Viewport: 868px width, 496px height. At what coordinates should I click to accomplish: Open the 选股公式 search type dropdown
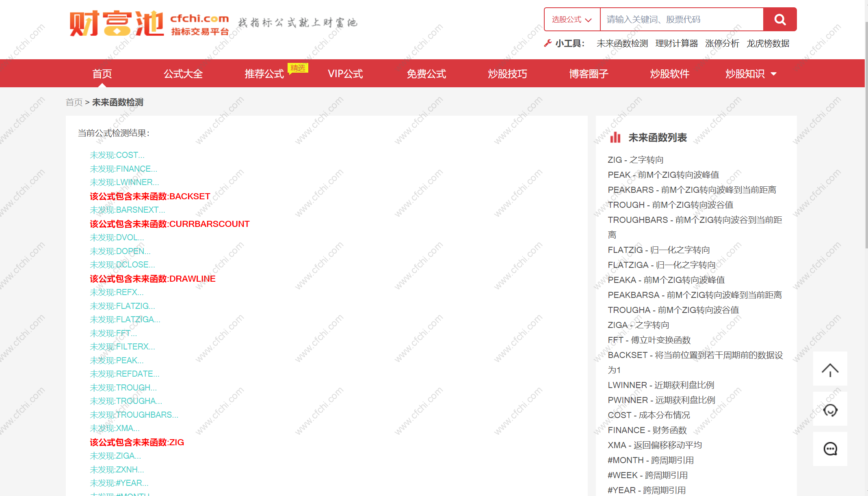(571, 19)
